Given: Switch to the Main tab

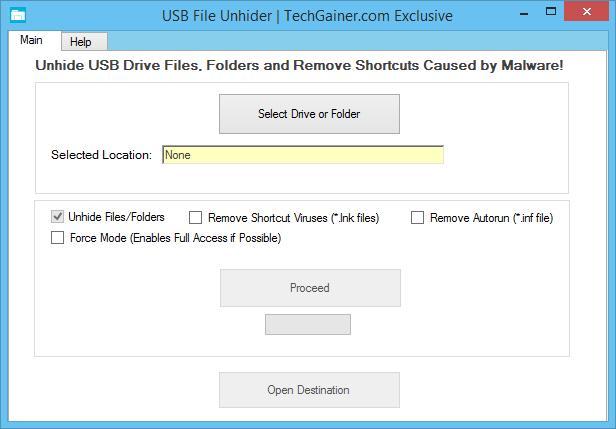Looking at the screenshot, I should point(31,41).
